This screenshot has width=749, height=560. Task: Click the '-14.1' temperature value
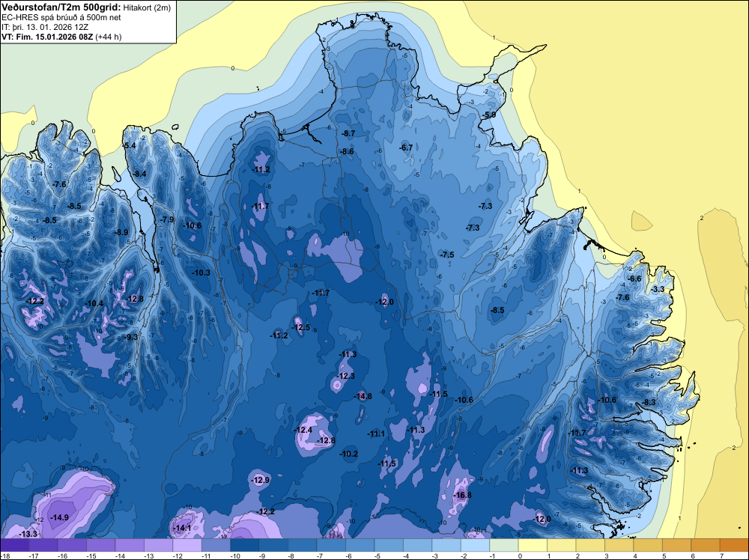click(x=182, y=528)
